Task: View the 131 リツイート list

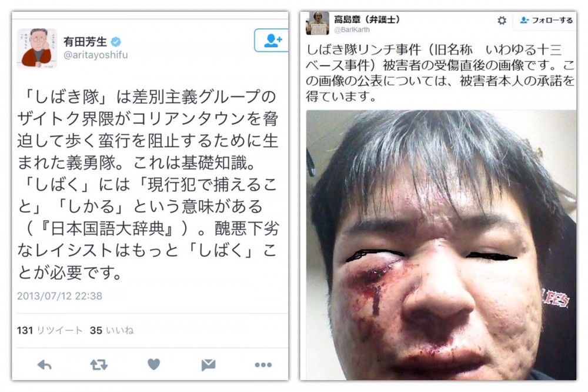Action: (x=49, y=330)
